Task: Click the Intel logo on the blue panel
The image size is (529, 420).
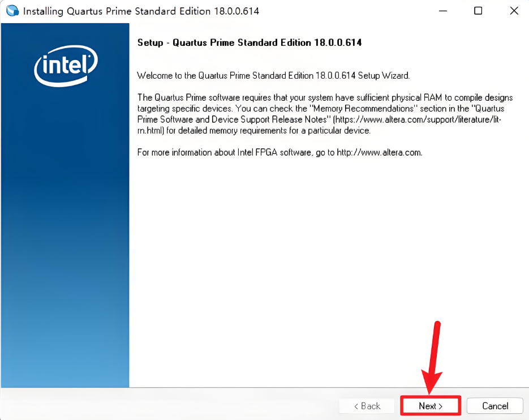Action: pyautogui.click(x=66, y=66)
